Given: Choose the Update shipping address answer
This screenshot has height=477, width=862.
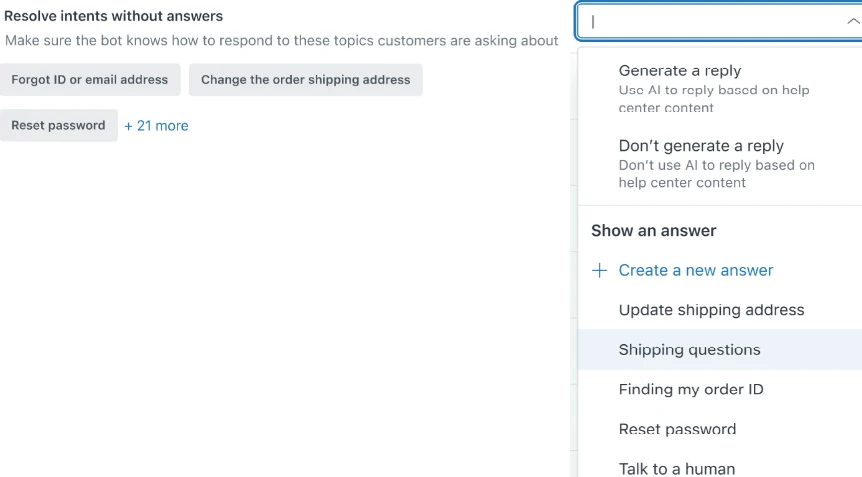Looking at the screenshot, I should click(x=720, y=310).
